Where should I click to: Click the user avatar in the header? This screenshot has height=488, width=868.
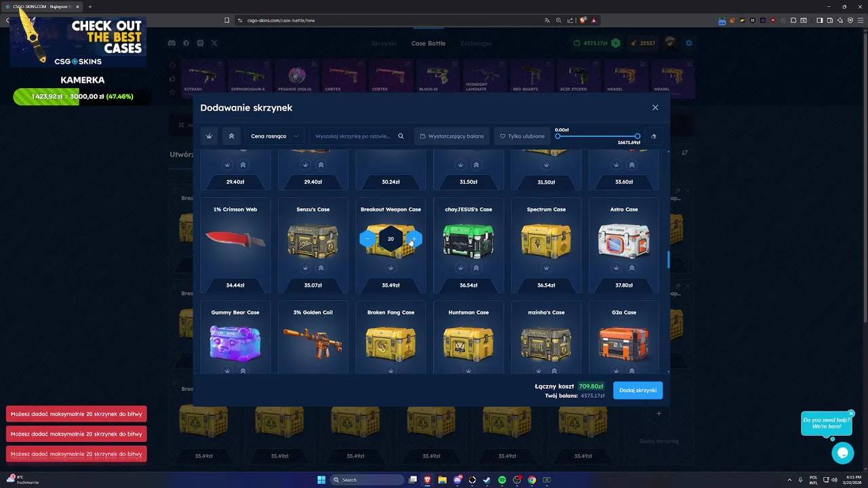click(670, 43)
